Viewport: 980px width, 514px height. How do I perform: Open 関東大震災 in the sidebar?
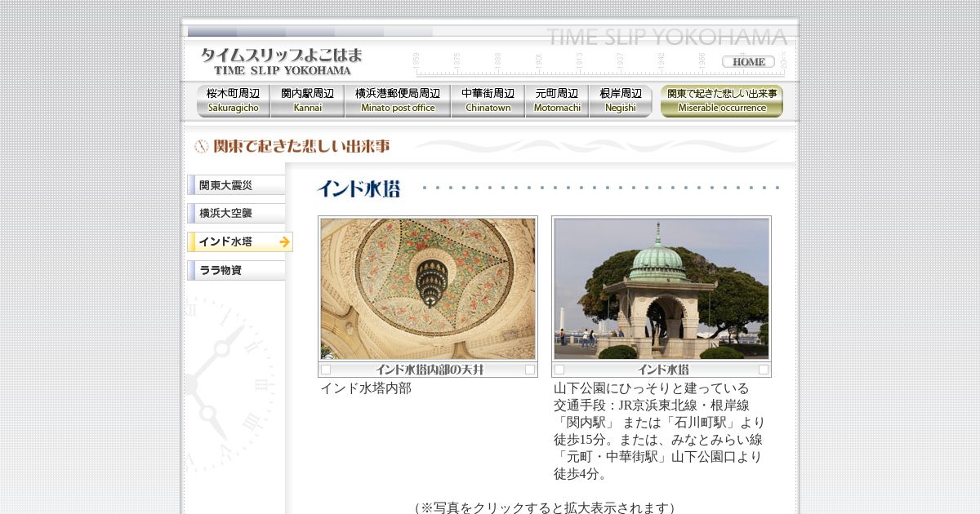(237, 185)
